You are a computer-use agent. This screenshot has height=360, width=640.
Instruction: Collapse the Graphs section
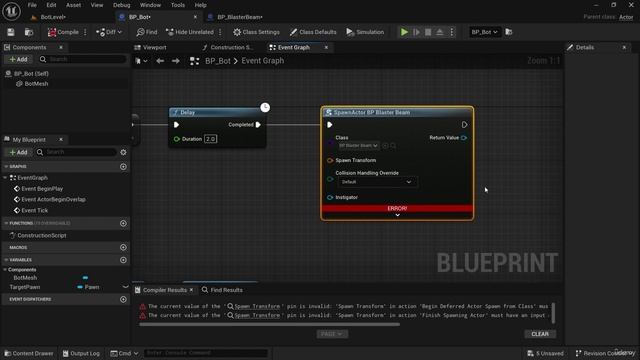(6, 167)
